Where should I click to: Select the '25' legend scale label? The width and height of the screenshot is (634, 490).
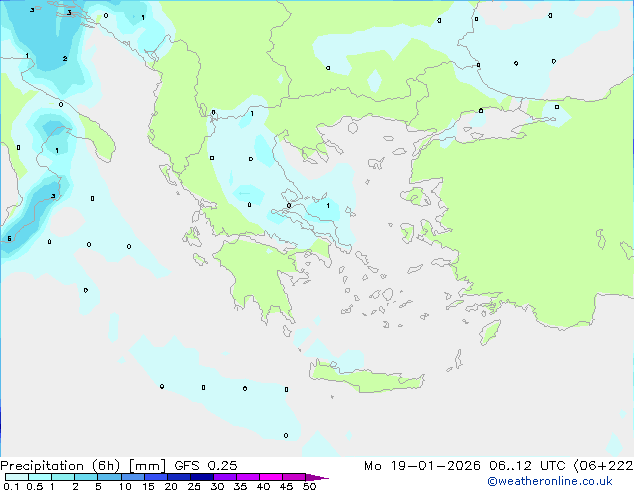point(194,486)
